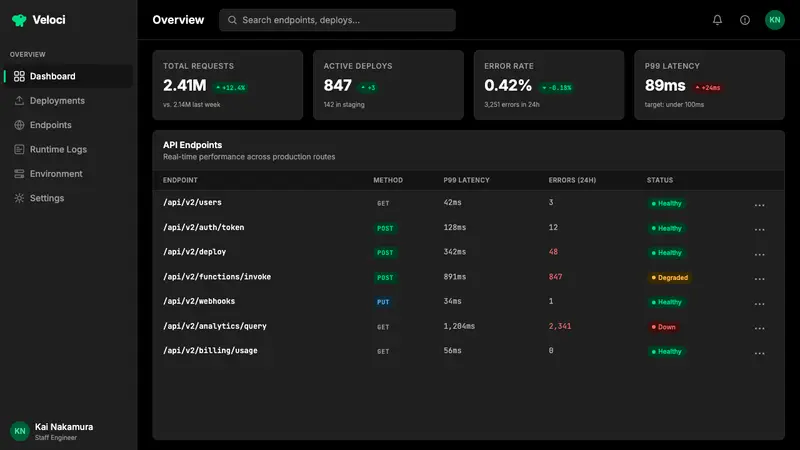The height and width of the screenshot is (450, 800).
Task: Sort by Errors (24h) column header
Action: pyautogui.click(x=572, y=180)
